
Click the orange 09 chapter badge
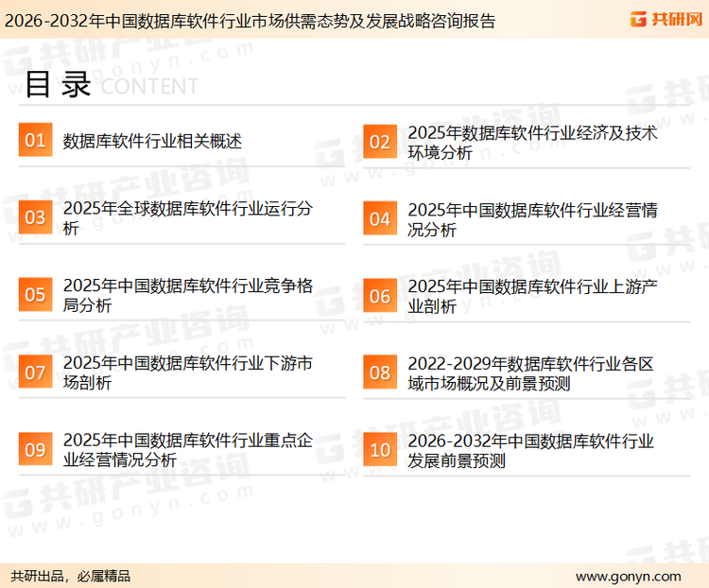point(35,449)
